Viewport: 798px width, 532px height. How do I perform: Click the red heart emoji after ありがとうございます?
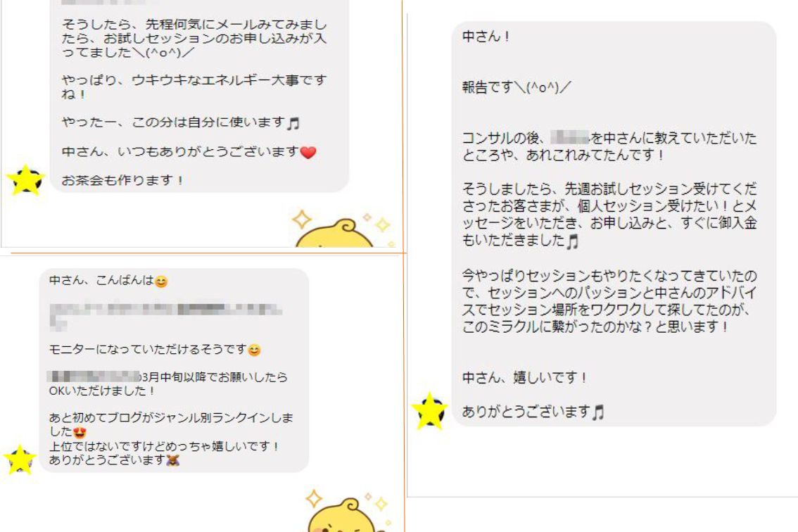point(308,152)
